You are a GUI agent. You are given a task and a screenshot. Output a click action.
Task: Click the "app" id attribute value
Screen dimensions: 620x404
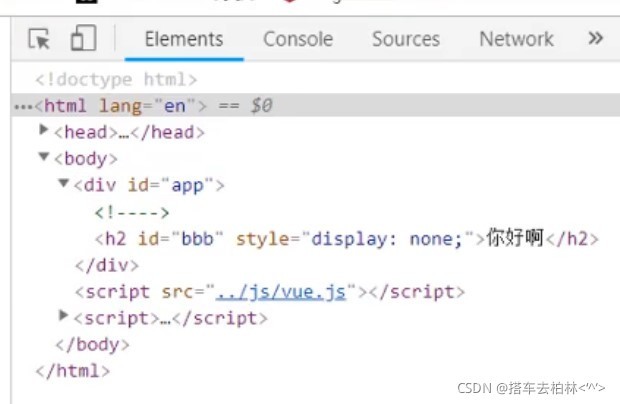[188, 185]
